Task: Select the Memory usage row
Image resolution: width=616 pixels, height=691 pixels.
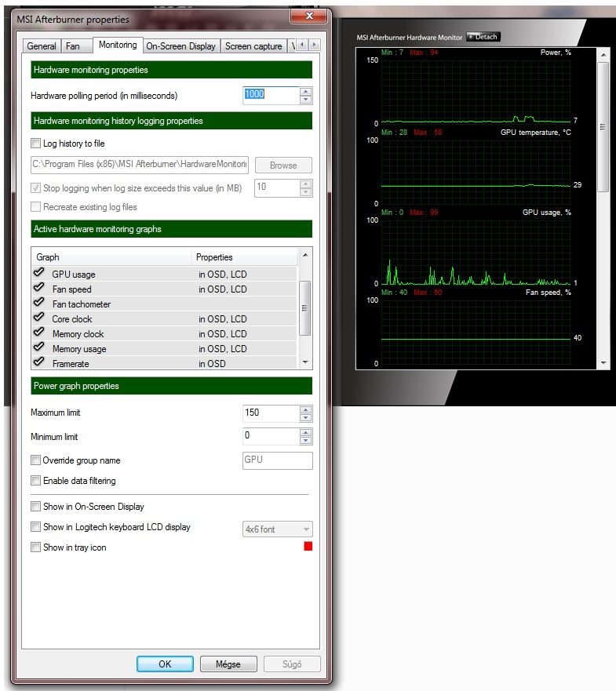Action: [164, 349]
